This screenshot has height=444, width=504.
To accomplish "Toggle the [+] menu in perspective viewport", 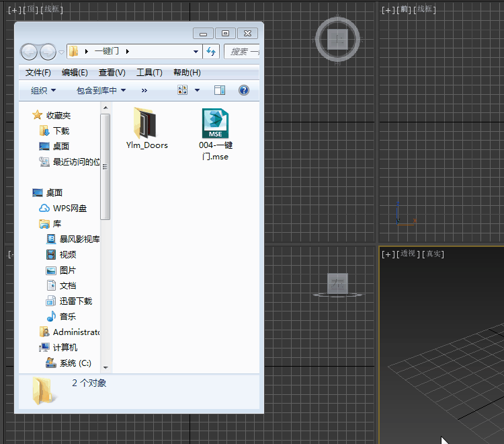I will pyautogui.click(x=388, y=254).
